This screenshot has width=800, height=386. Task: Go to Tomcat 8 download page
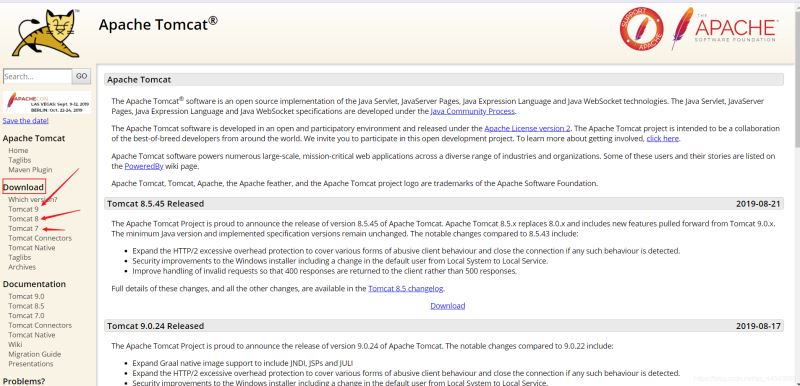(x=23, y=219)
